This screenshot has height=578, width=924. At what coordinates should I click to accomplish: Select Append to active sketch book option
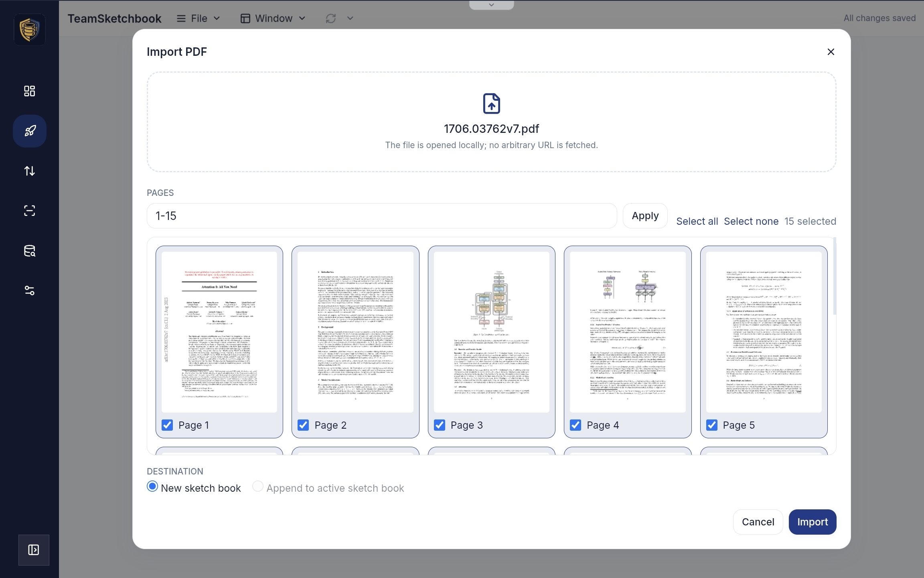(x=258, y=486)
